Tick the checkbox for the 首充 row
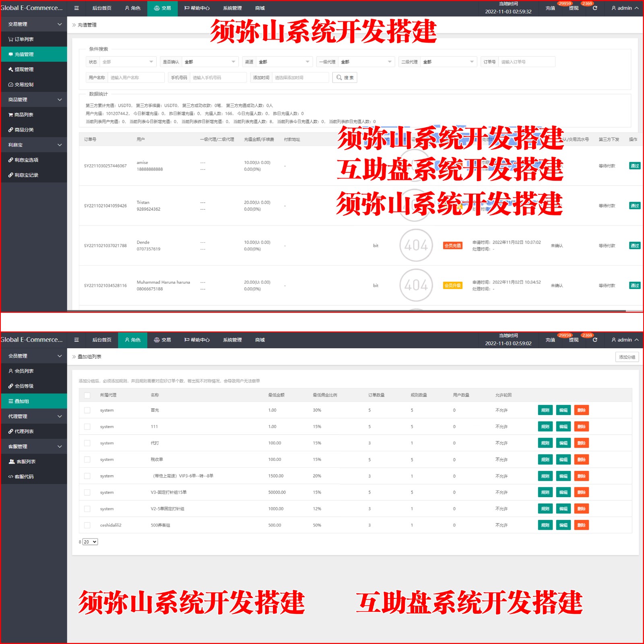644x644 pixels. 87,410
